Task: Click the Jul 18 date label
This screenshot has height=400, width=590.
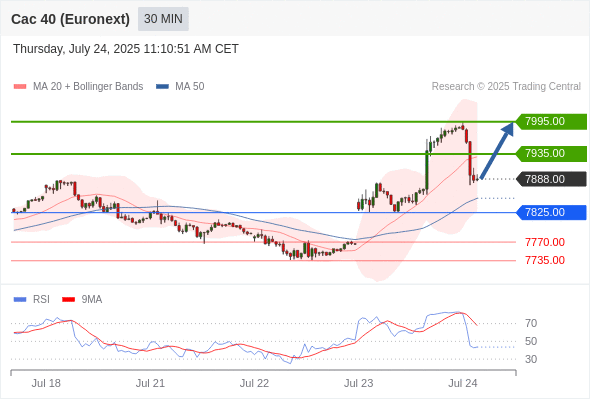Action: point(46,383)
